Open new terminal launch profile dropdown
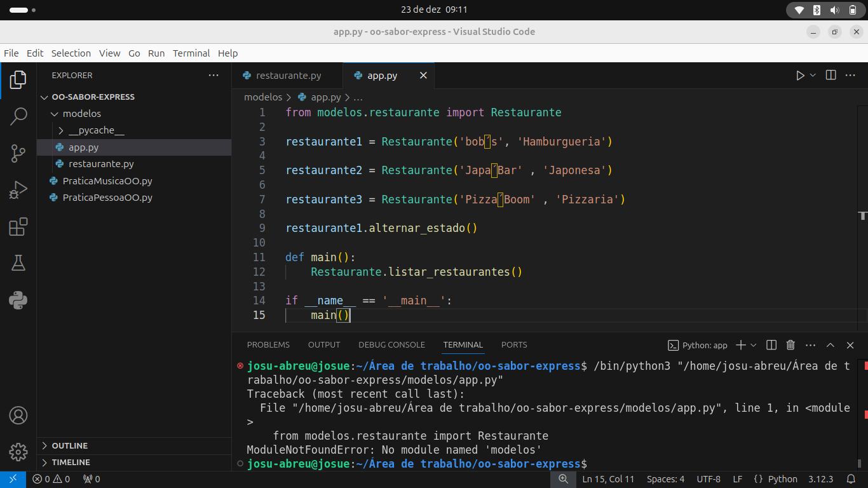 point(754,345)
